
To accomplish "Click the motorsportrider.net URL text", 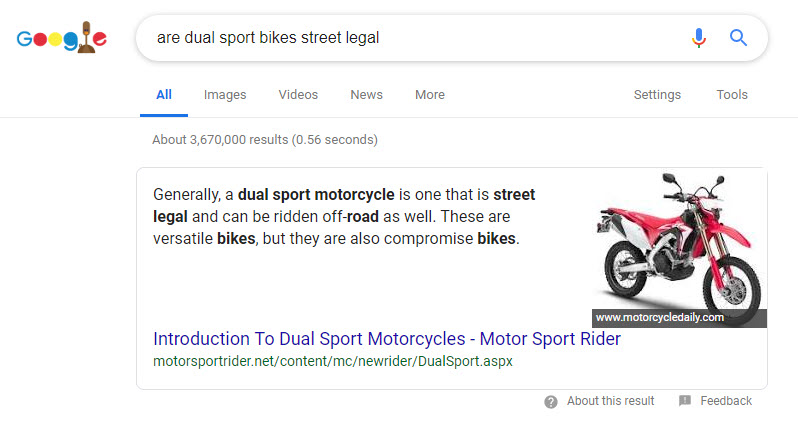I will [332, 361].
